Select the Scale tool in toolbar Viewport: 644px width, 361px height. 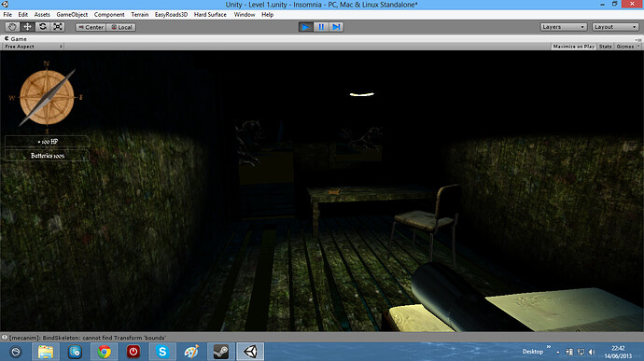point(58,27)
